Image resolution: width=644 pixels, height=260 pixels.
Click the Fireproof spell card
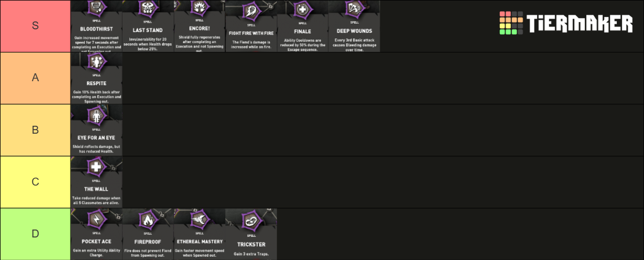point(148,234)
